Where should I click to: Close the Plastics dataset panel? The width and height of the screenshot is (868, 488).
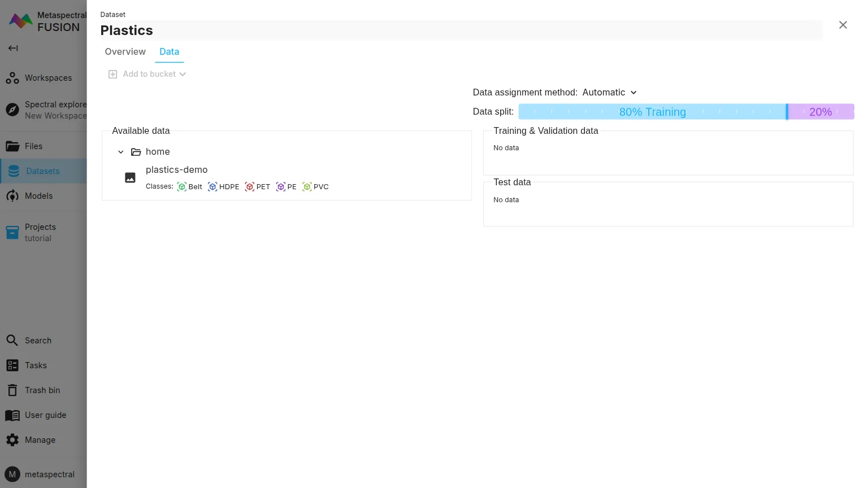tap(843, 25)
